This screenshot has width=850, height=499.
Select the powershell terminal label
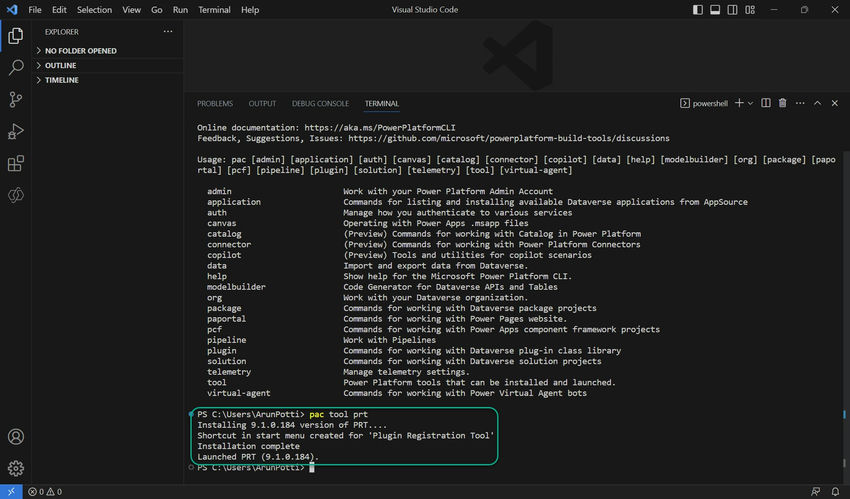tap(704, 103)
